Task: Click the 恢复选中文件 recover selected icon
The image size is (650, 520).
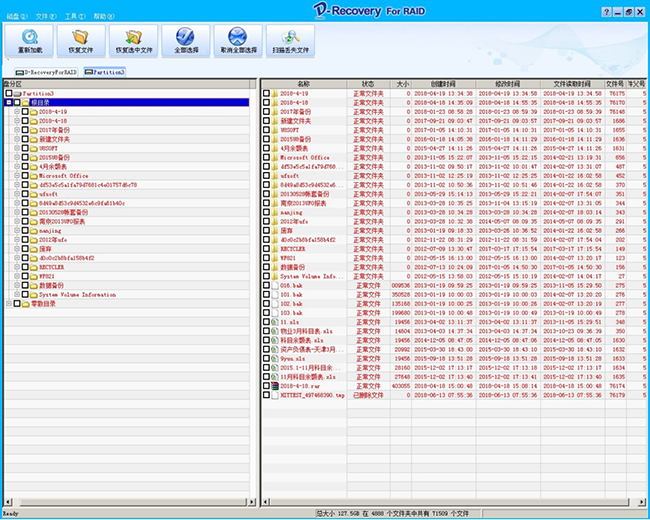Action: point(133,37)
